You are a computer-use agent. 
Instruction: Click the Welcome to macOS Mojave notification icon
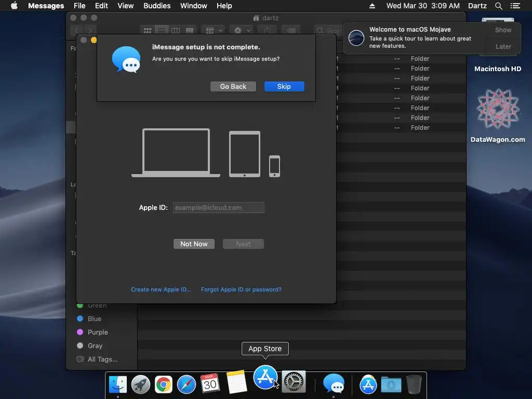(356, 37)
